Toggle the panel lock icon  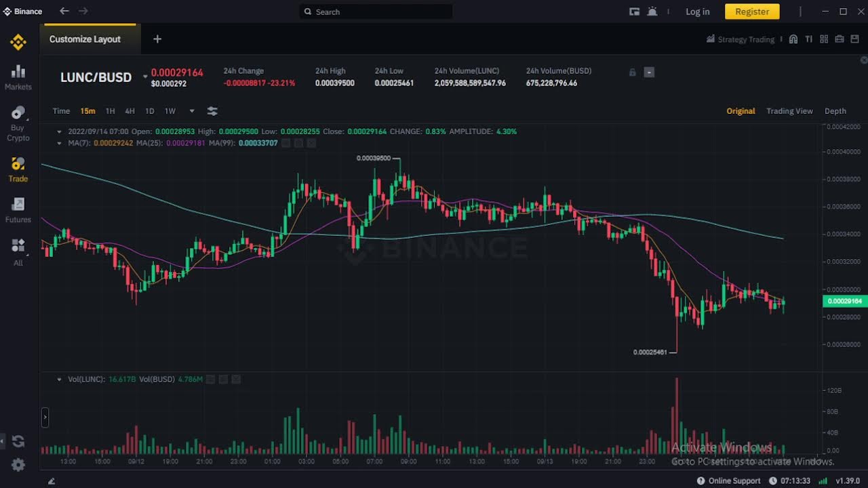[x=632, y=73]
